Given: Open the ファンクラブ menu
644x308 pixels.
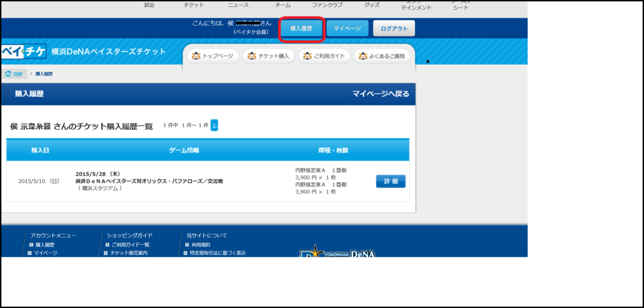Looking at the screenshot, I should [327, 5].
